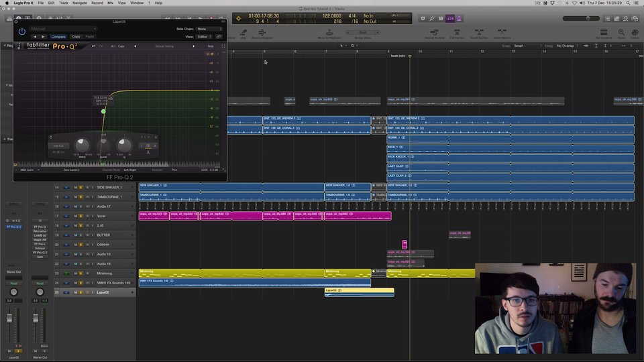
Task: Open the Logic Pro X menu
Action: (x=23, y=3)
